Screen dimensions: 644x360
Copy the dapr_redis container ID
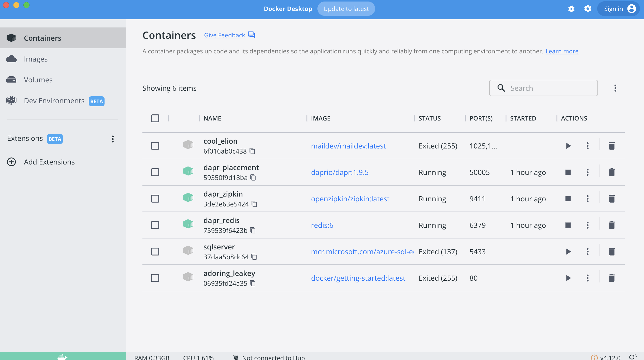253,230
